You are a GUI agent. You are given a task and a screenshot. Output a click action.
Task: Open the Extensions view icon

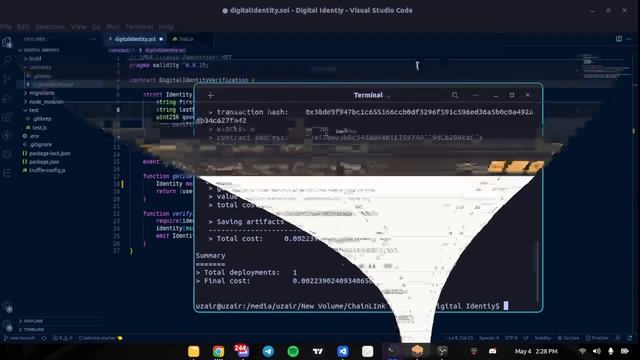[x=7, y=117]
